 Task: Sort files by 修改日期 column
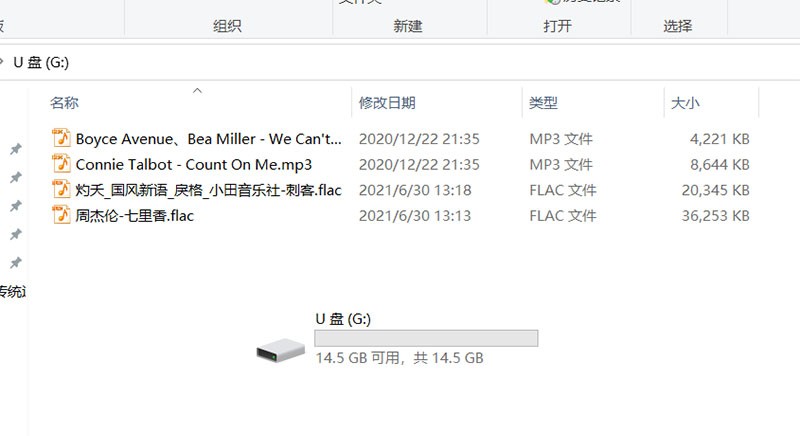[387, 102]
